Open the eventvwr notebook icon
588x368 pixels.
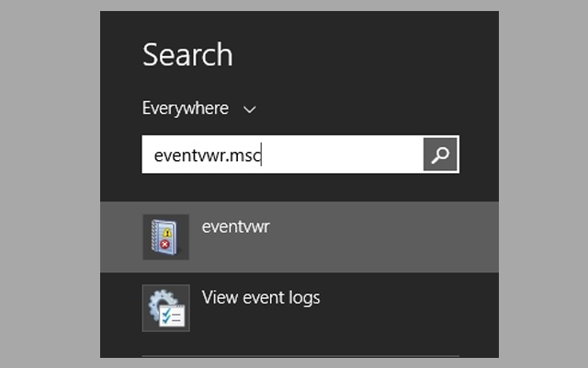click(165, 237)
